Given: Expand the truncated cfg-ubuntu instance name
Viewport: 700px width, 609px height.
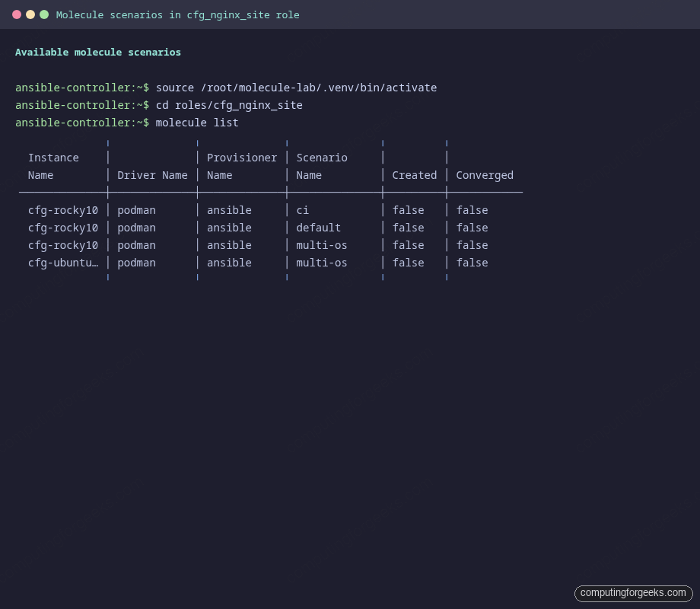Looking at the screenshot, I should (x=63, y=262).
